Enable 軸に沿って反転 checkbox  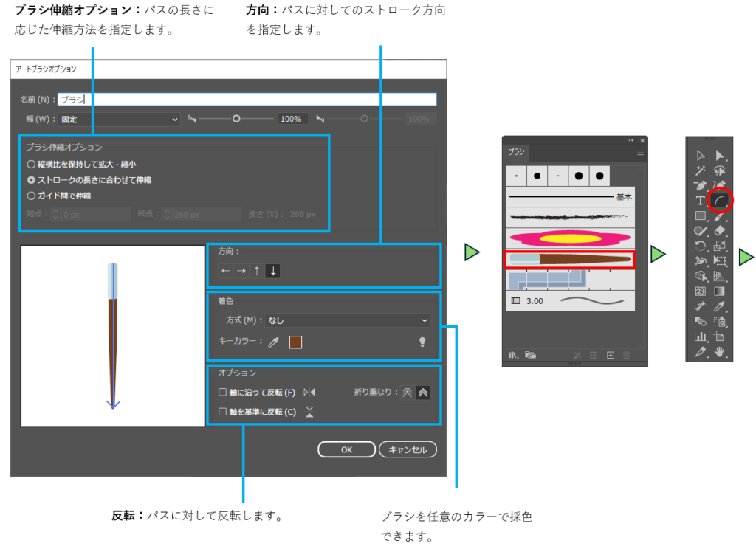click(x=223, y=393)
